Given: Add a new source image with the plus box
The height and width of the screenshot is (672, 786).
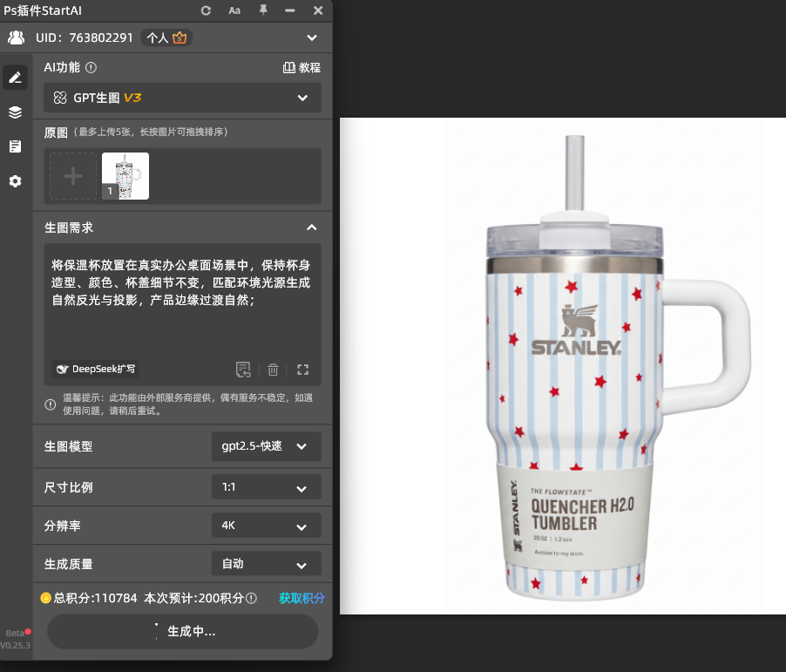Looking at the screenshot, I should [x=73, y=176].
